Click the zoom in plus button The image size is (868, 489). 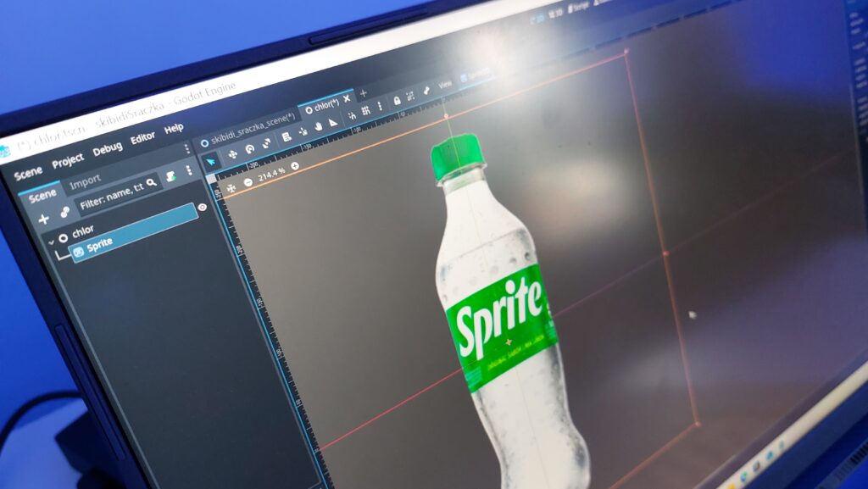[294, 166]
